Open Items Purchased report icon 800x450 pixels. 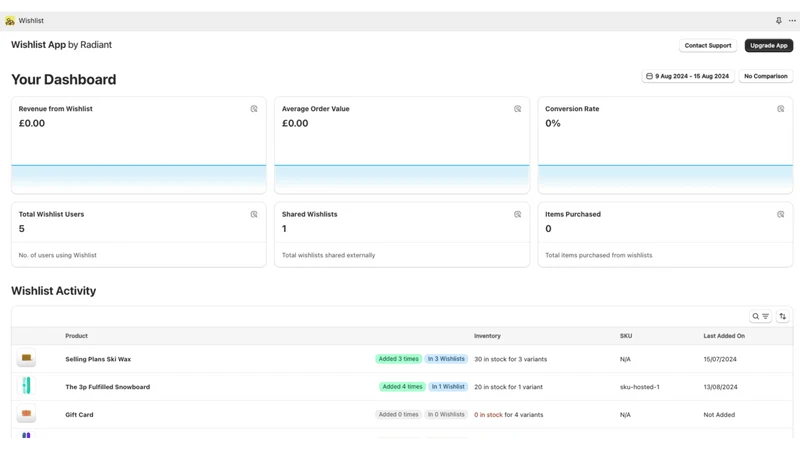[x=781, y=214]
